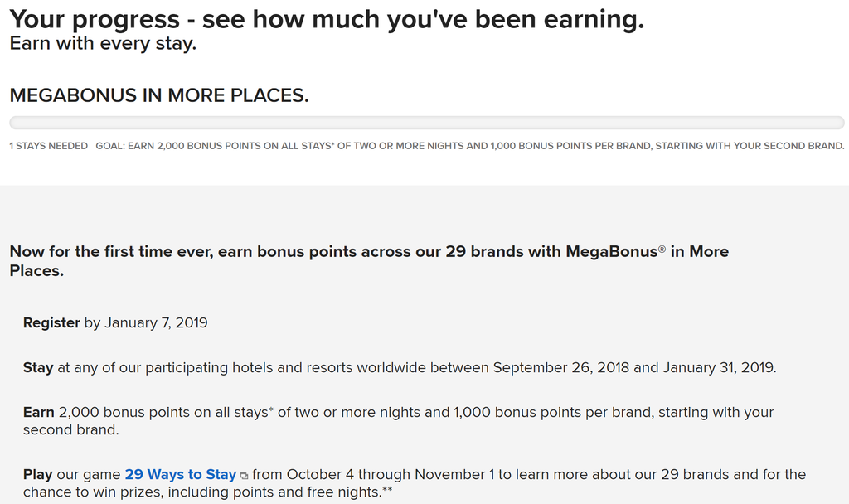Open the 29 Ways to Stay link

click(180, 474)
